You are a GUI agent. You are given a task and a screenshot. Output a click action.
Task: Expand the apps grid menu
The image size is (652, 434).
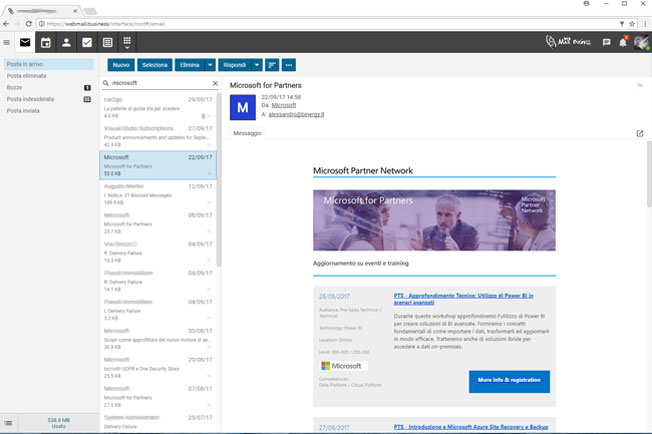(x=127, y=42)
